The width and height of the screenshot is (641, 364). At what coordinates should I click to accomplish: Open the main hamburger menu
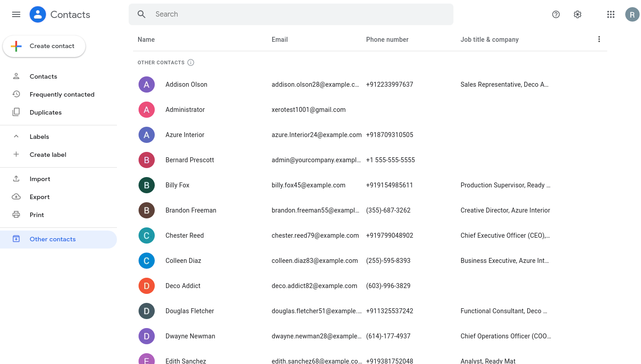(16, 14)
